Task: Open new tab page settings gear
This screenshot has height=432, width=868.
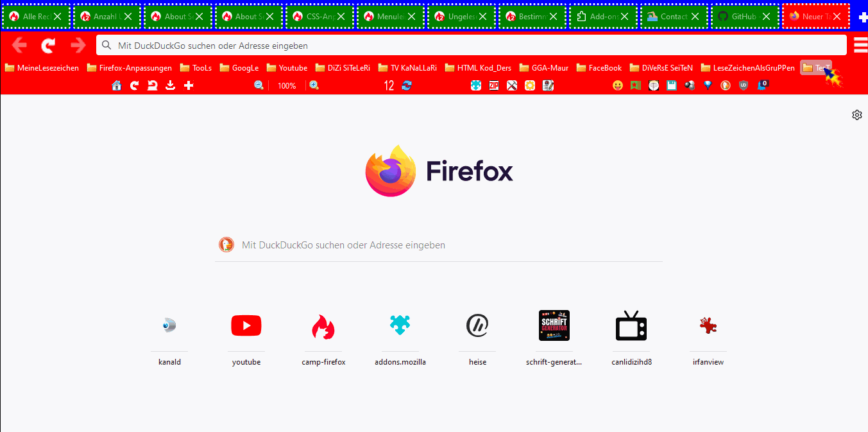Action: click(x=857, y=115)
